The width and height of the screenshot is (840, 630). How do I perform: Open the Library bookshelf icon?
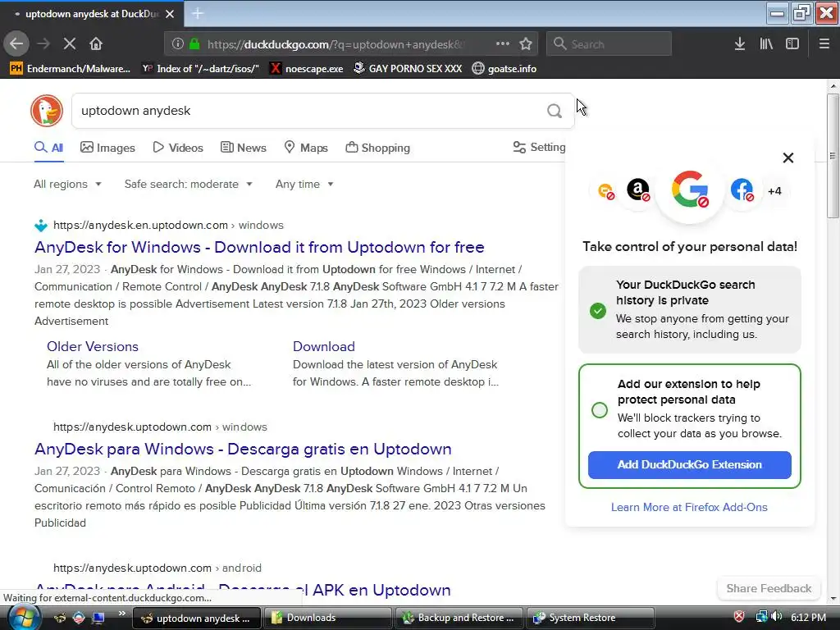coord(766,44)
